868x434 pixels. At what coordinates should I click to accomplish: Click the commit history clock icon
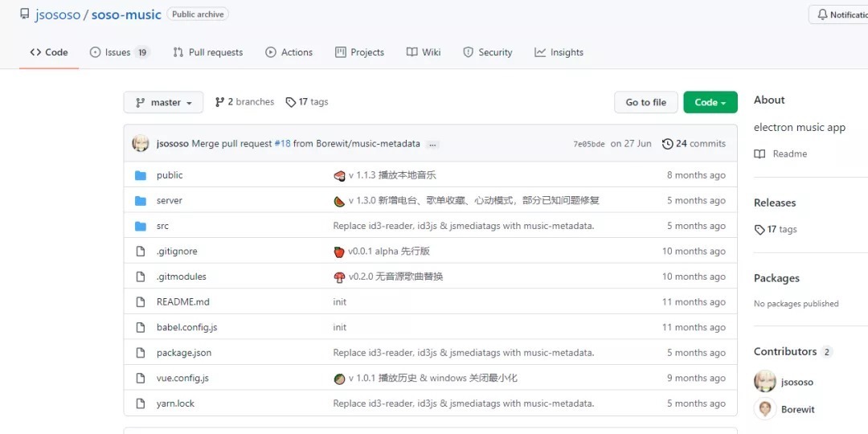[667, 144]
